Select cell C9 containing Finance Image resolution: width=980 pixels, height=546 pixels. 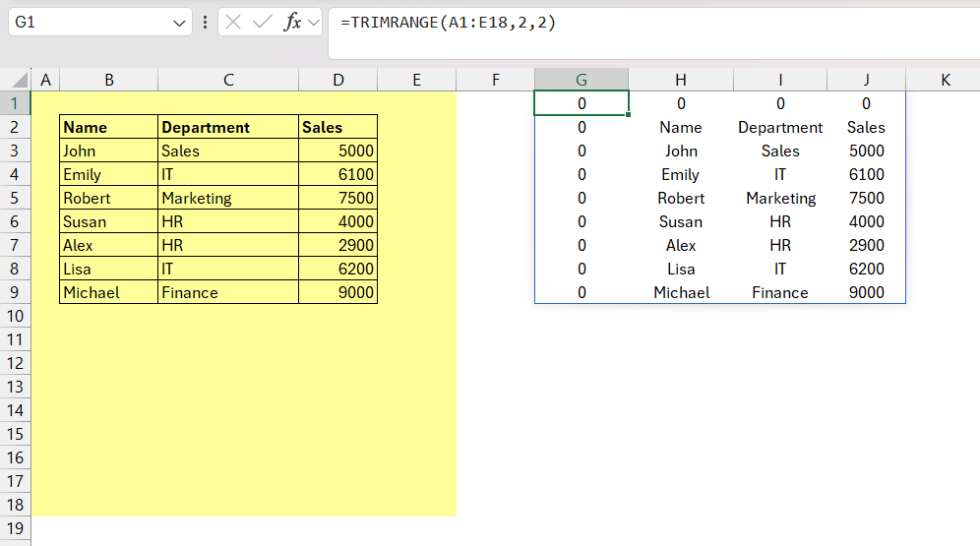[x=228, y=292]
